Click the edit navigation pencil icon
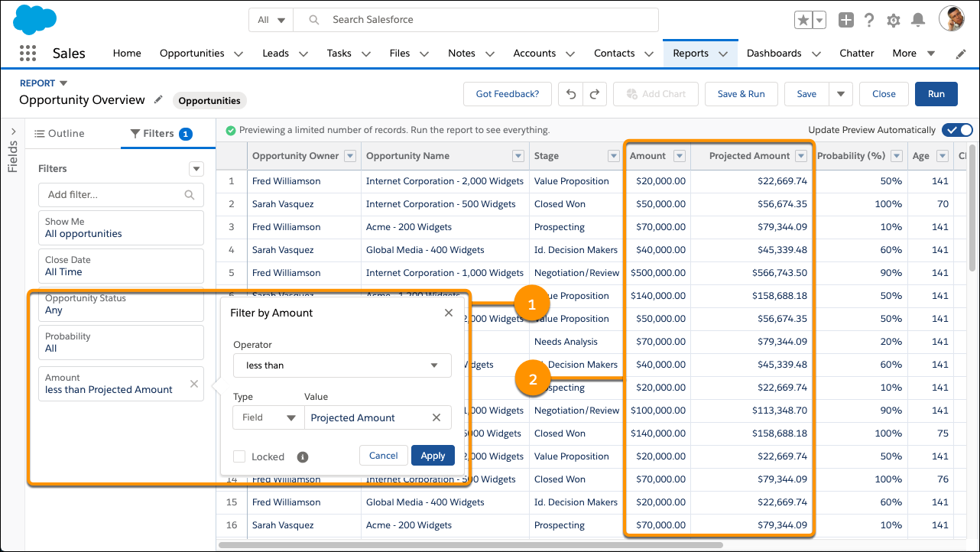This screenshot has width=980, height=552. point(961,54)
